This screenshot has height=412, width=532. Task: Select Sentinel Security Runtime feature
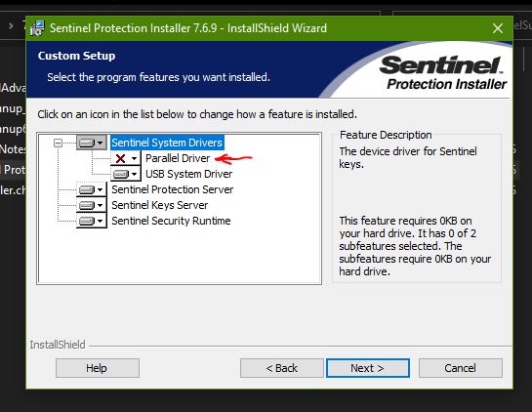click(171, 221)
